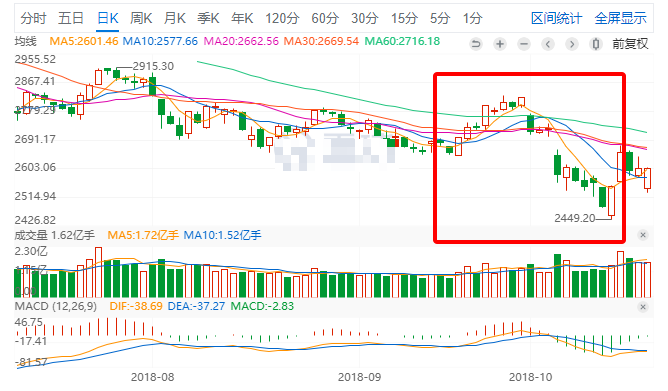This screenshot has height=391, width=668.
Task: Click the 2.30亿 volume axis label
Action: pyautogui.click(x=31, y=251)
